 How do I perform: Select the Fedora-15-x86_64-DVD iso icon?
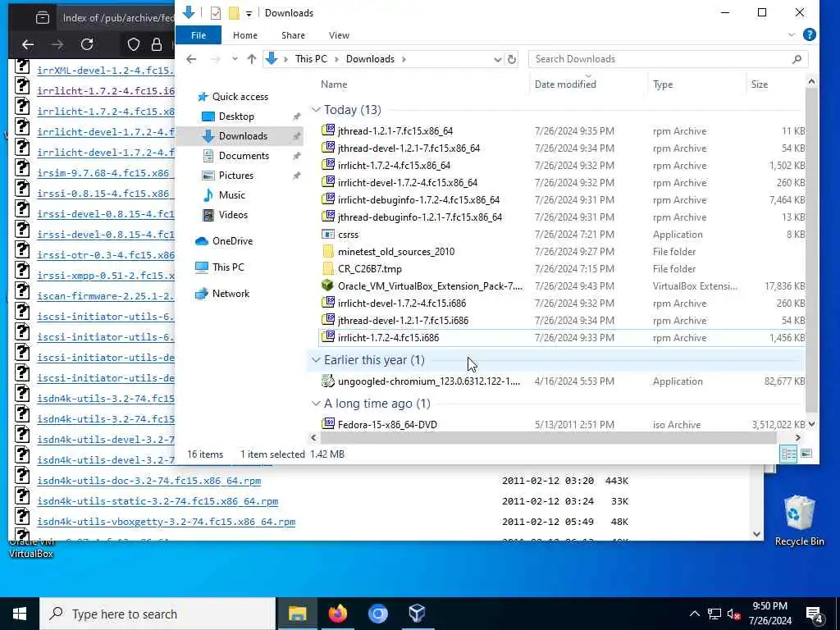point(328,424)
